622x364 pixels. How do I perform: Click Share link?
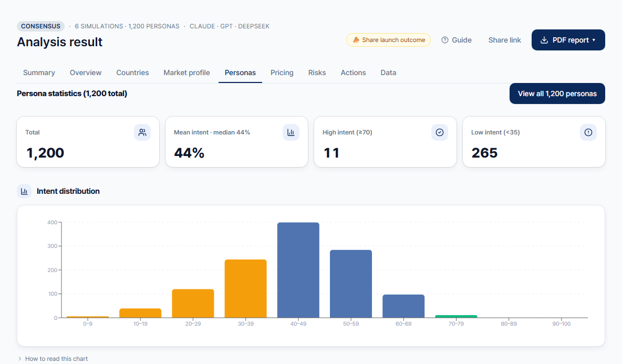(x=504, y=40)
